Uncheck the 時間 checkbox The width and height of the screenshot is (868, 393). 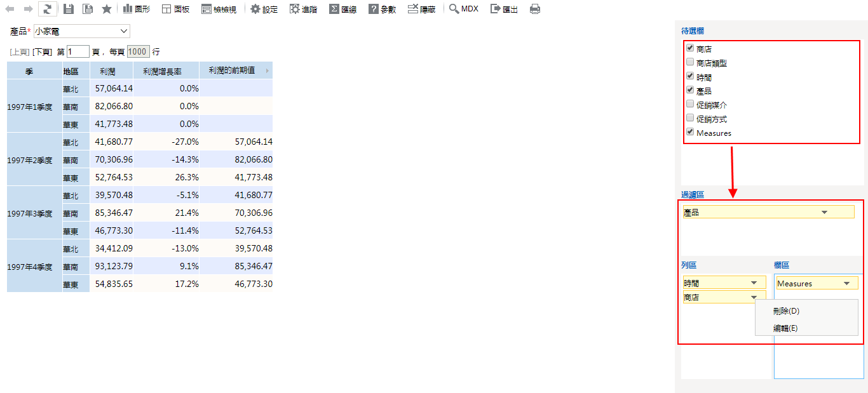tap(690, 76)
